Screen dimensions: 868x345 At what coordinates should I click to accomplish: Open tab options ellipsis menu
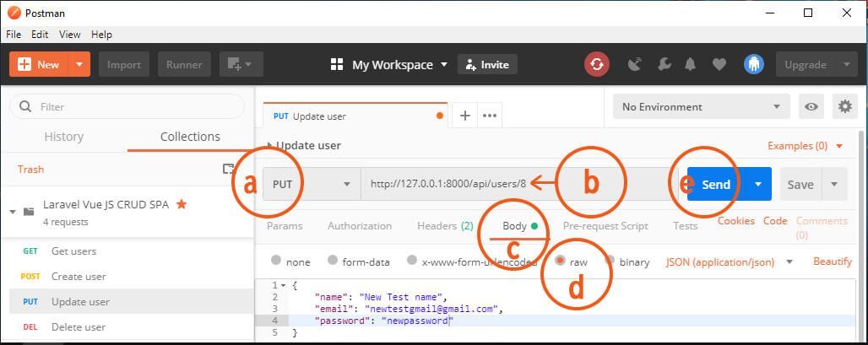(490, 116)
